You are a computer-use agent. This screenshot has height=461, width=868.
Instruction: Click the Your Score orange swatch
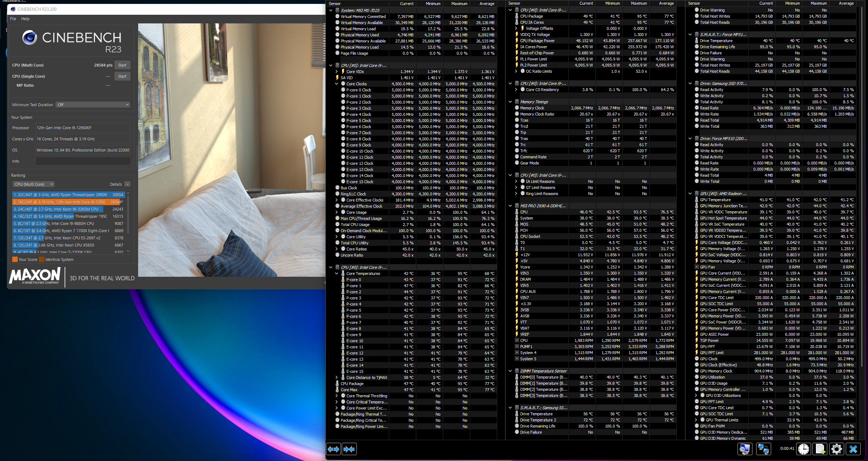coord(15,259)
